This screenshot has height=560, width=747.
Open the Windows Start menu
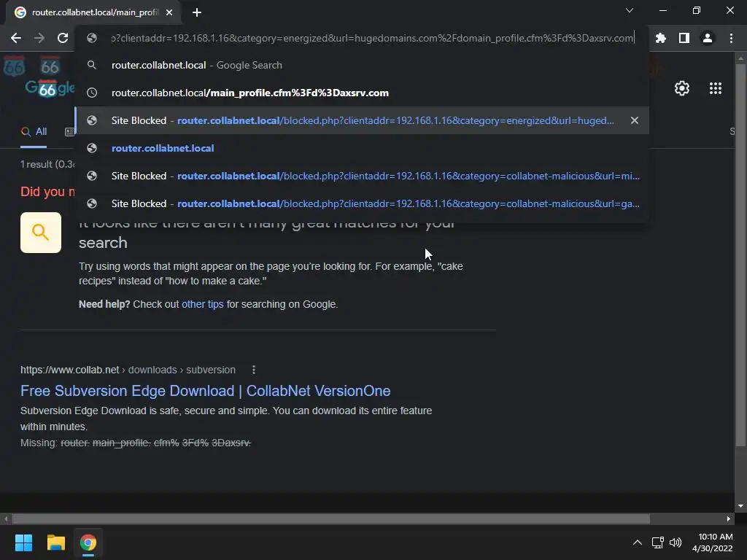click(23, 542)
